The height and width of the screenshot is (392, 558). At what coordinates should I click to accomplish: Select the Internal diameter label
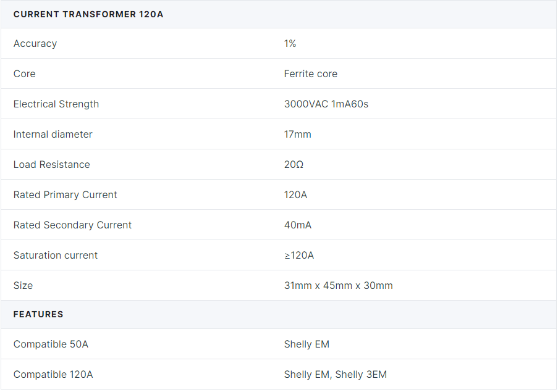click(x=53, y=134)
